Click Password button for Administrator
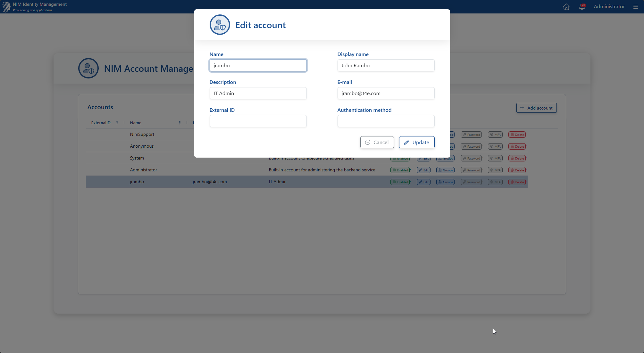Image resolution: width=644 pixels, height=353 pixels. (471, 170)
